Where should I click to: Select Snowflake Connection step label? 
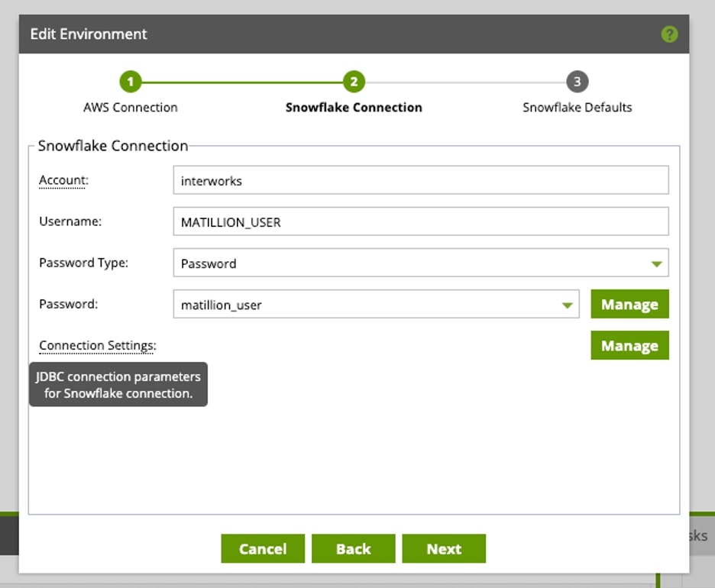354,108
